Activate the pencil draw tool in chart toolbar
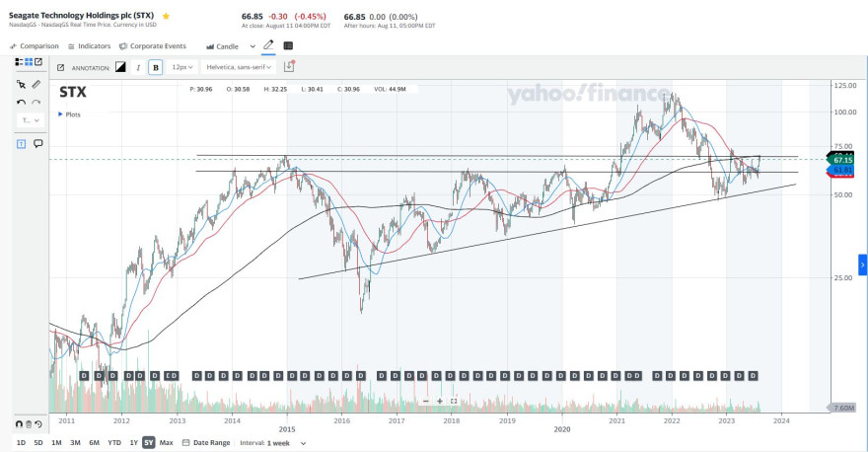The width and height of the screenshot is (868, 452). click(268, 45)
